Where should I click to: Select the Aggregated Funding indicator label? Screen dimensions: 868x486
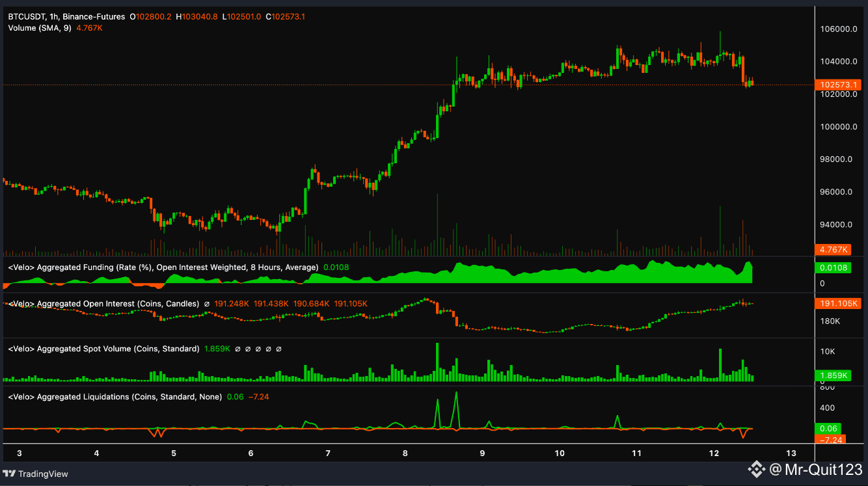click(163, 267)
